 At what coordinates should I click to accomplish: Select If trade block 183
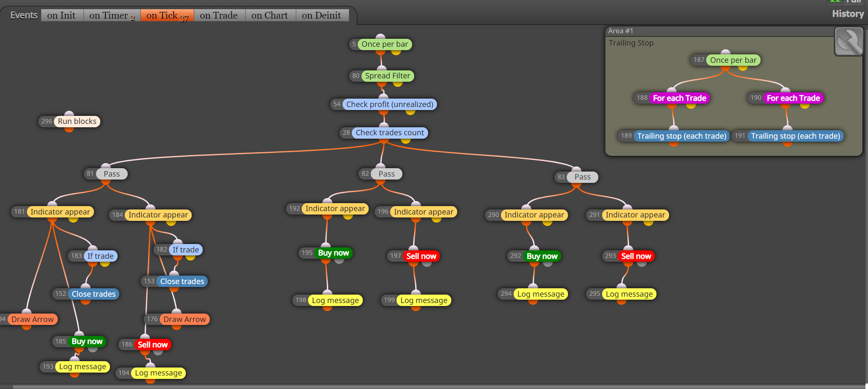click(x=100, y=256)
